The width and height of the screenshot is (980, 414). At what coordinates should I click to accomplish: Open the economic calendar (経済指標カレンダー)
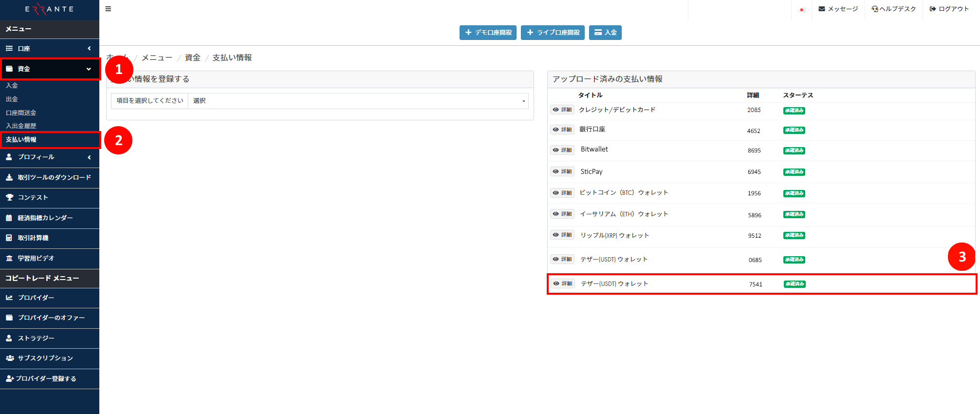click(45, 218)
